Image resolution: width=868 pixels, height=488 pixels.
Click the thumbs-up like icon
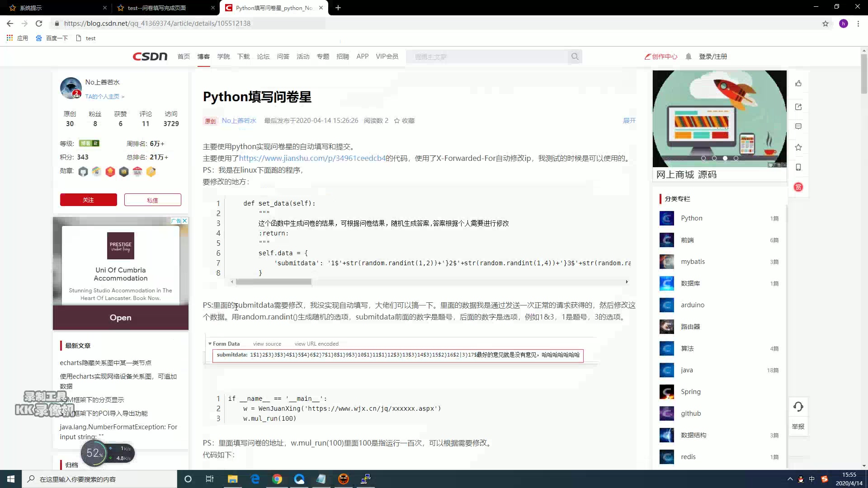(x=798, y=84)
